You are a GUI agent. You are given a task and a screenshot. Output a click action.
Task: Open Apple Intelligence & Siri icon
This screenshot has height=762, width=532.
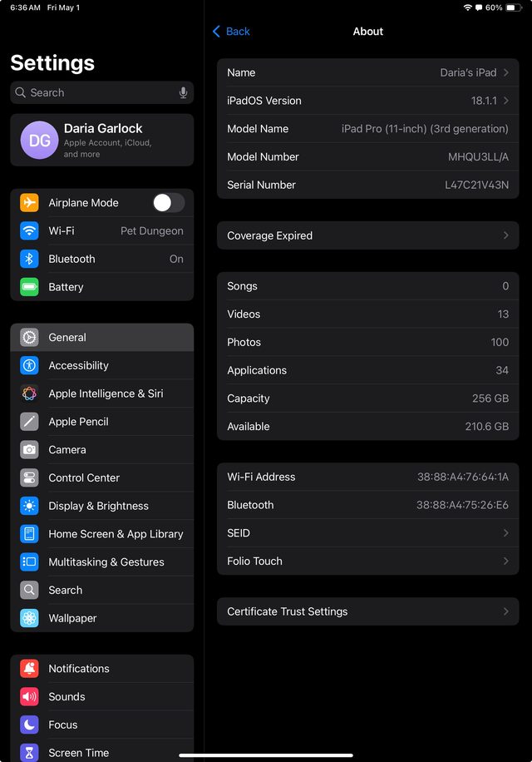click(x=29, y=393)
